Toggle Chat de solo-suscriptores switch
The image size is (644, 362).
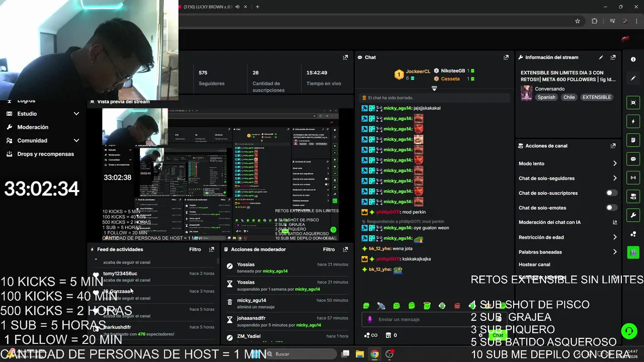tap(611, 193)
